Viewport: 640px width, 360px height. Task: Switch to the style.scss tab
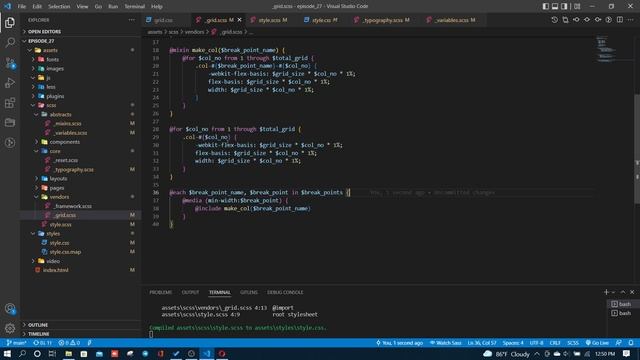(269, 20)
